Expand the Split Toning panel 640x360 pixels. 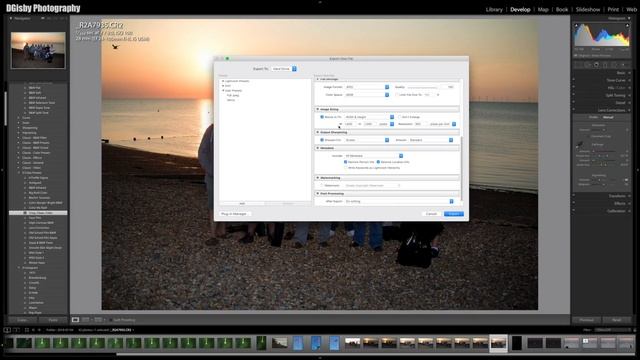click(616, 95)
